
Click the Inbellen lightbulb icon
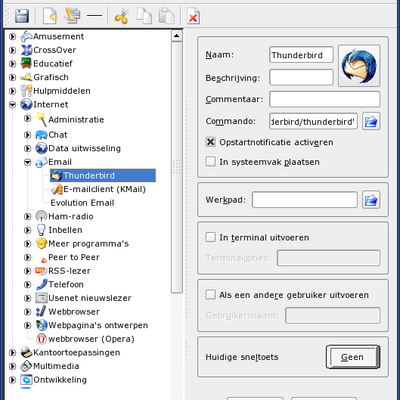point(41,230)
